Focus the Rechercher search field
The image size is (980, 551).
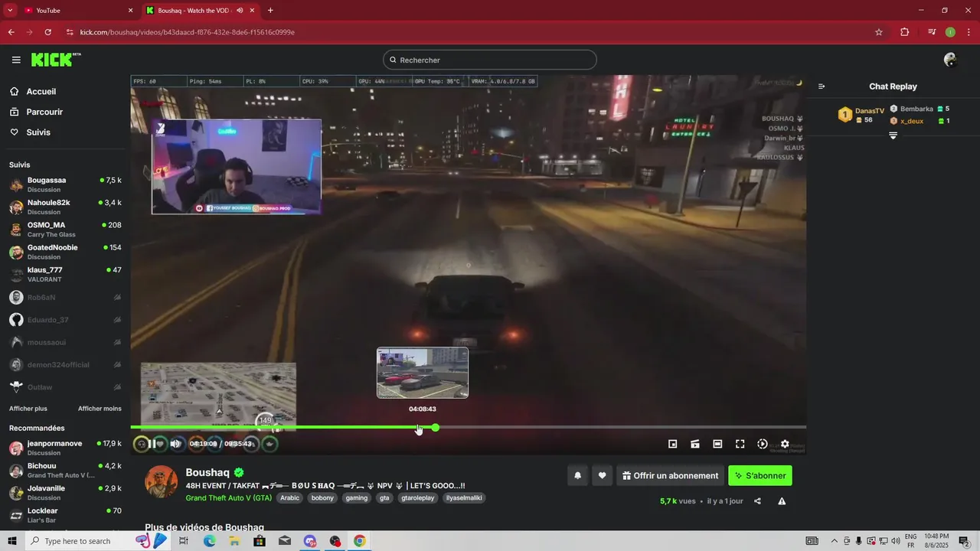(x=490, y=60)
